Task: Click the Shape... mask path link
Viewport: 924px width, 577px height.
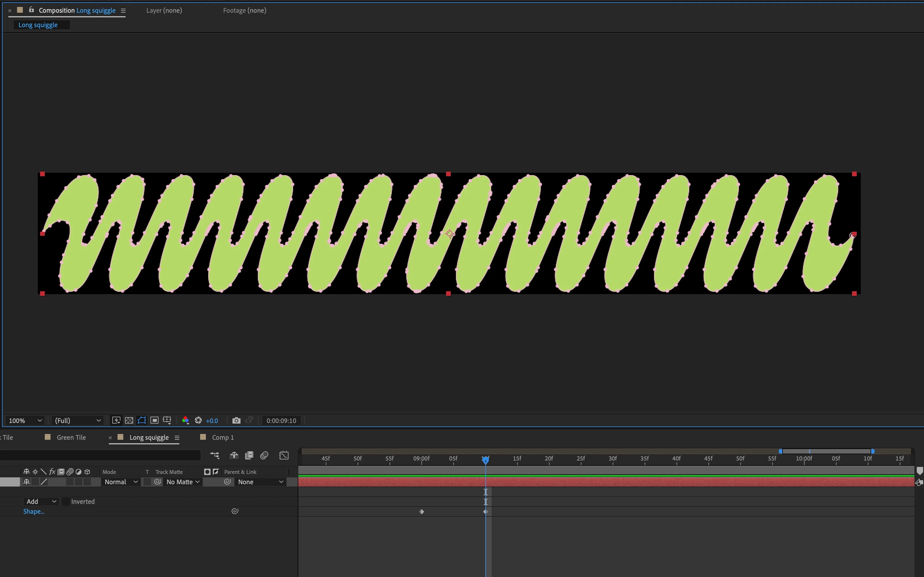Action: coord(33,511)
